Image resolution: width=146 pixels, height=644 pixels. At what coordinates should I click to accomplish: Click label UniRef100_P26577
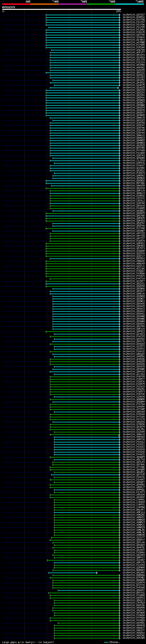tap(133, 379)
